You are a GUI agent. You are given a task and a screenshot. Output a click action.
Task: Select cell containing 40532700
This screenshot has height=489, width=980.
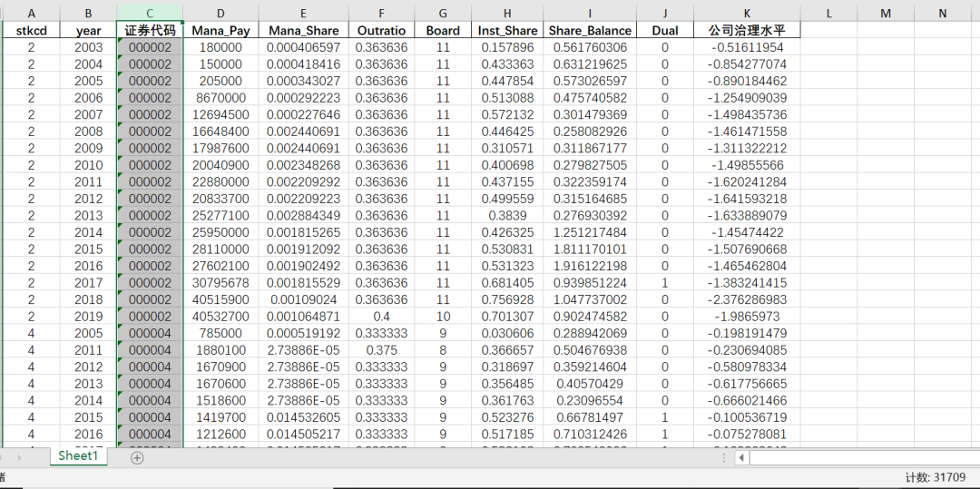click(x=220, y=316)
